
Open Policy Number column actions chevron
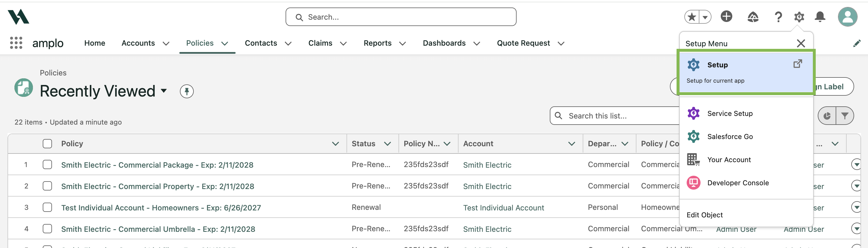[x=447, y=144]
